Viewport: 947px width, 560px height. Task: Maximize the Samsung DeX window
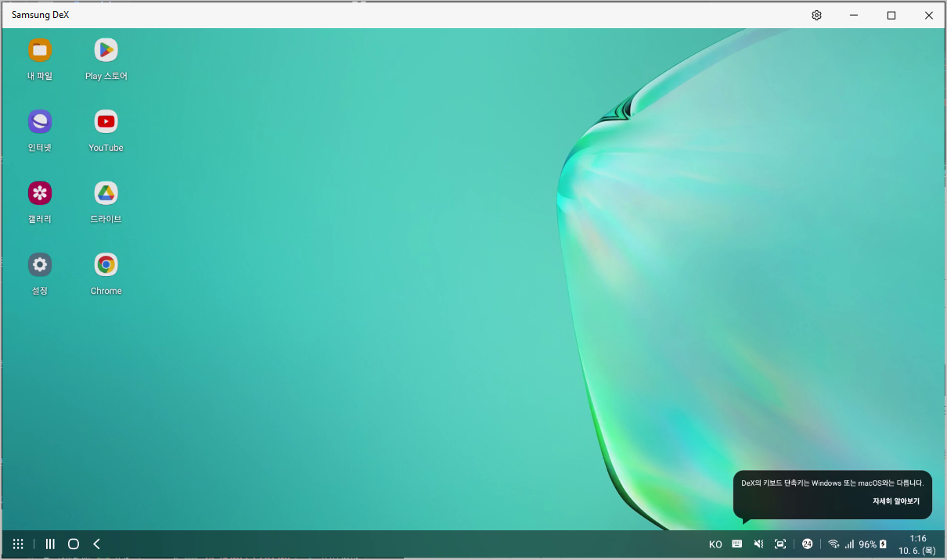891,15
